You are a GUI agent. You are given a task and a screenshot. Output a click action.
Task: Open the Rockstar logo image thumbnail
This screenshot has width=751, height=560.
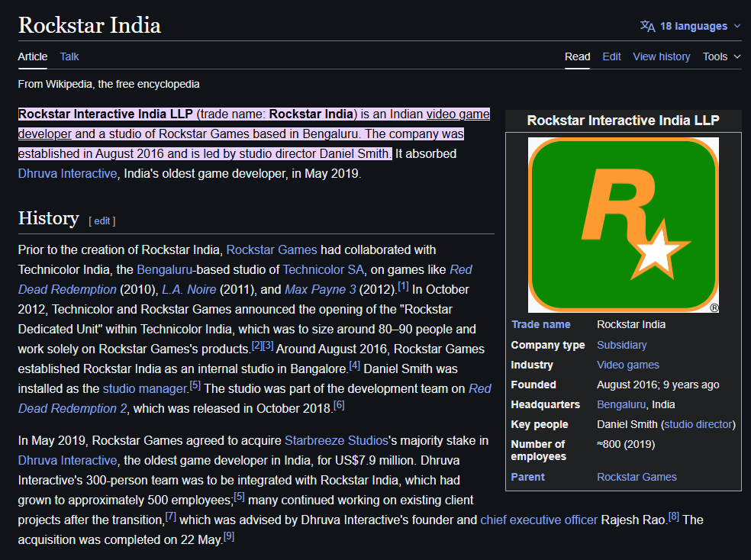click(x=623, y=225)
